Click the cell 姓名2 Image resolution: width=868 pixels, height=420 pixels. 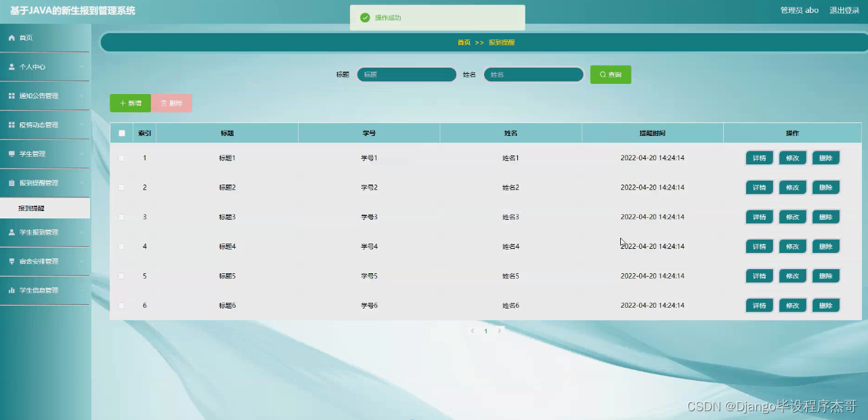511,187
